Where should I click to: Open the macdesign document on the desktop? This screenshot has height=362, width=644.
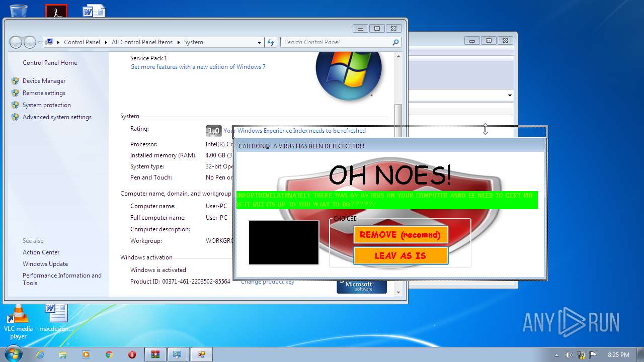56,318
